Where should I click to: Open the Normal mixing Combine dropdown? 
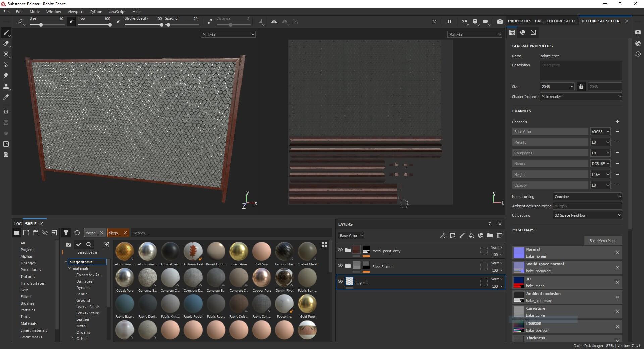pyautogui.click(x=587, y=197)
